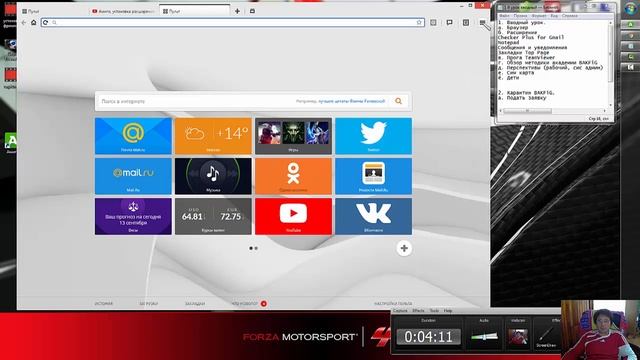Open the music note tile
This screenshot has height=360, width=640.
click(213, 176)
